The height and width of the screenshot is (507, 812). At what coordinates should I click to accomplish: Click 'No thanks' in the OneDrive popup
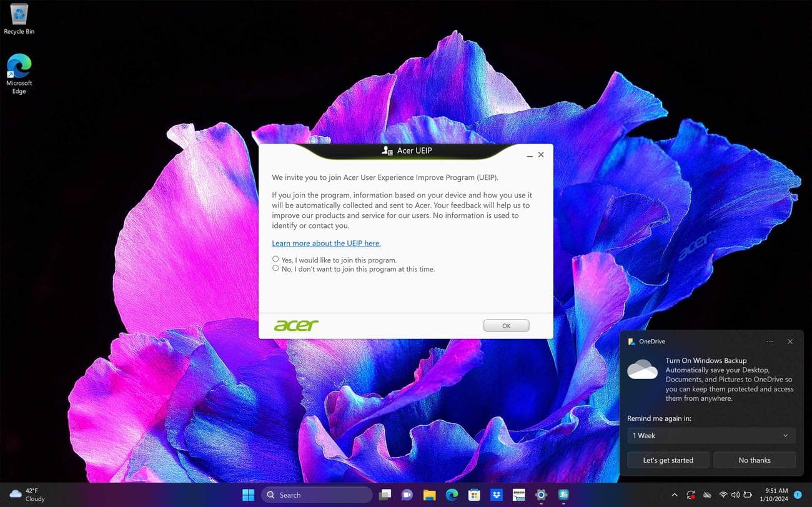point(754,460)
